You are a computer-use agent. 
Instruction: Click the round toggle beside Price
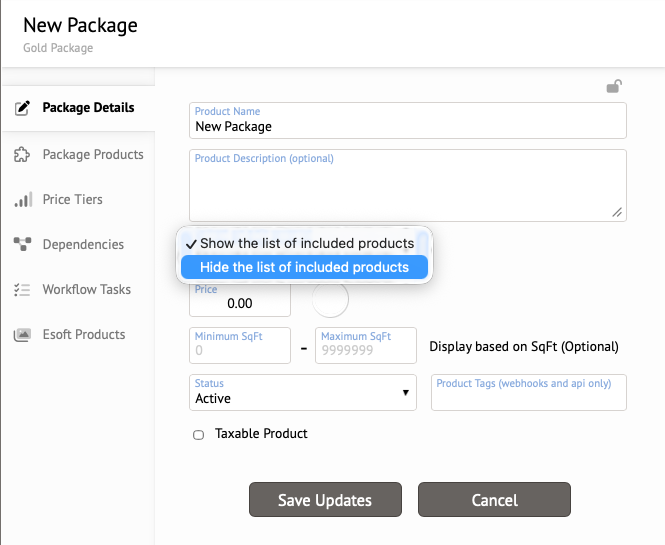pyautogui.click(x=330, y=299)
